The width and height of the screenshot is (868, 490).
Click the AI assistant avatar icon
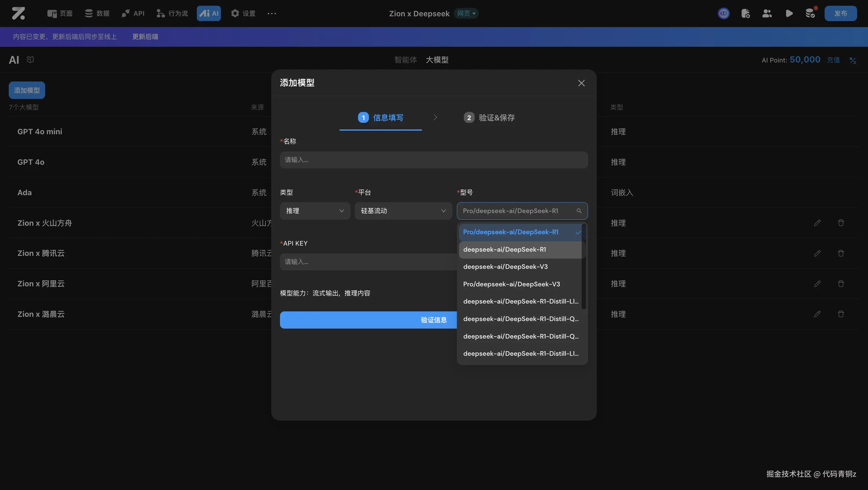723,14
